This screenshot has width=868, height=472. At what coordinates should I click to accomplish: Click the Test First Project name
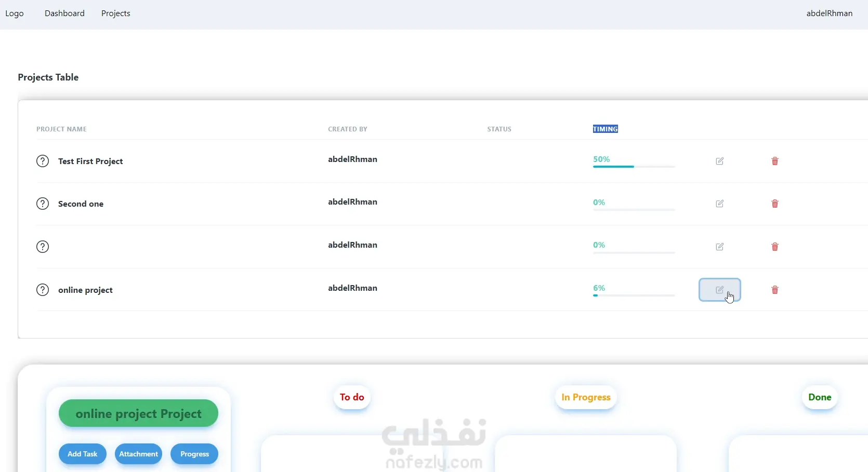point(90,161)
